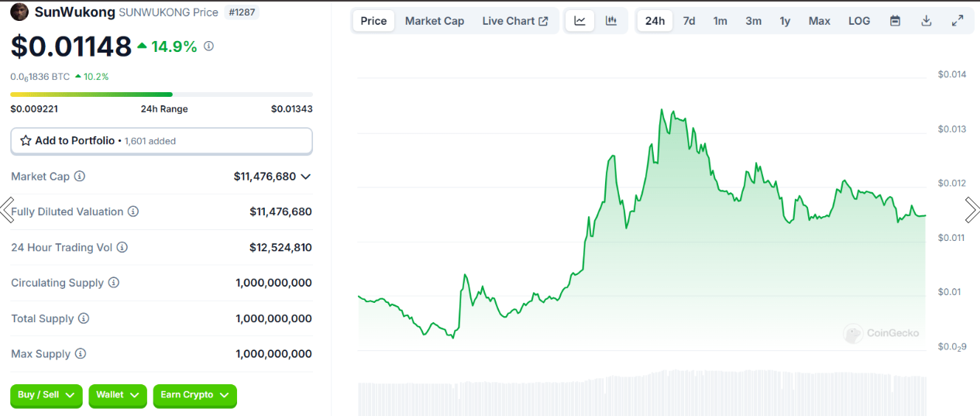
Task: Select the Market Cap chart tab
Action: click(x=435, y=21)
